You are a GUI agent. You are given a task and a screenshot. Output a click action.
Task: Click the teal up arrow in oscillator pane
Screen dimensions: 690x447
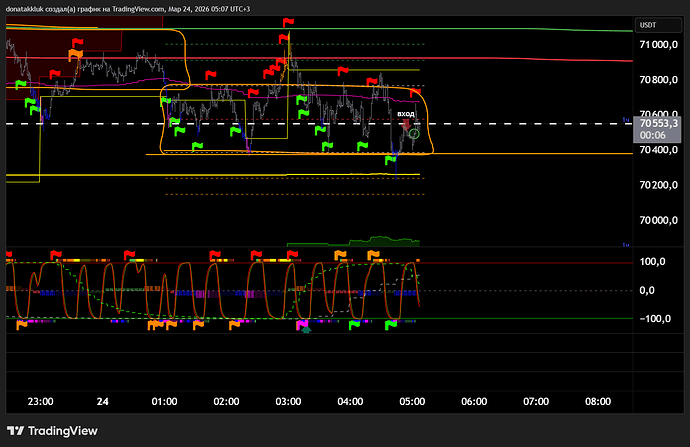(307, 329)
